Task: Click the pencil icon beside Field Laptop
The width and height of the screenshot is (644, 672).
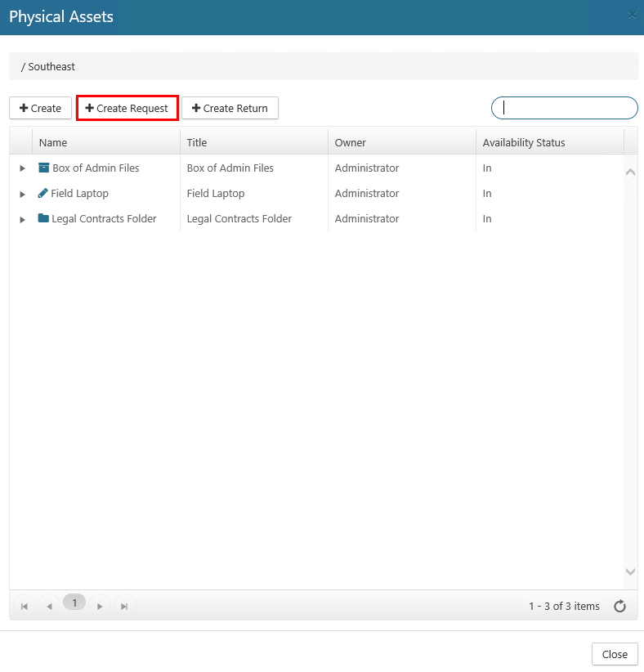Action: pos(43,194)
